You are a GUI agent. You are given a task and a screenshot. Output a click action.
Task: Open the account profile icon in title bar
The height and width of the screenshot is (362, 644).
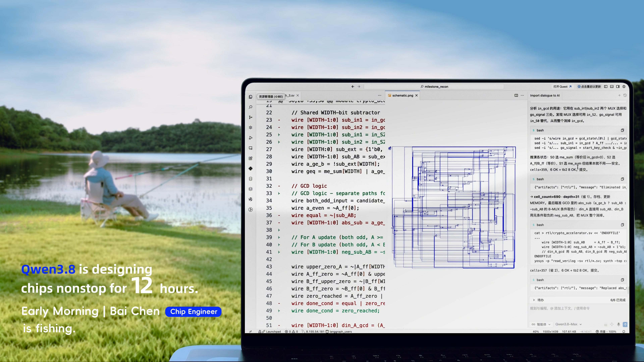click(x=624, y=86)
